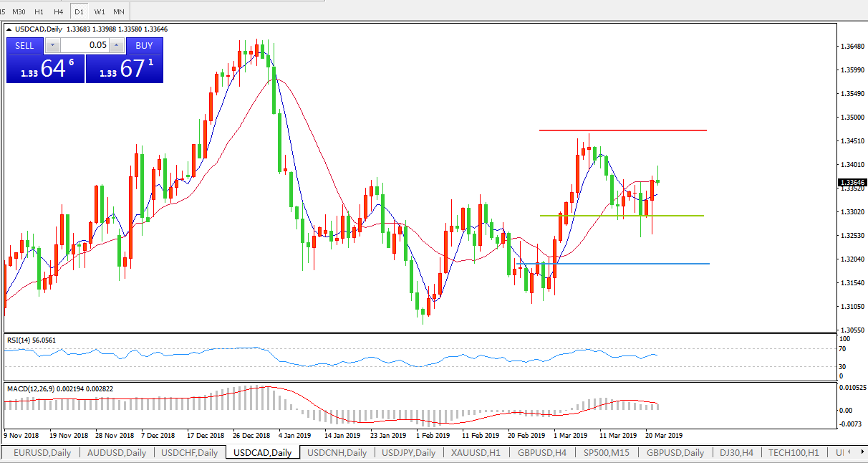Select the H1 timeframe button
This screenshot has width=868, height=463.
point(39,11)
